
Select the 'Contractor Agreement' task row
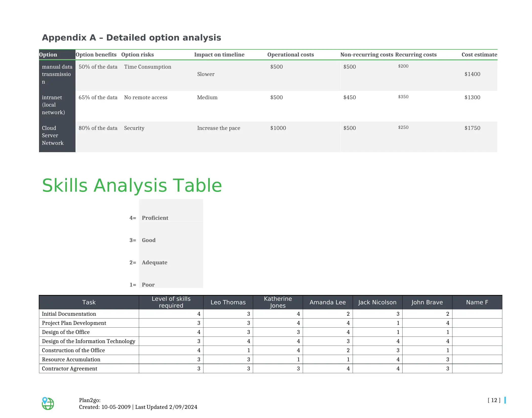point(271,369)
